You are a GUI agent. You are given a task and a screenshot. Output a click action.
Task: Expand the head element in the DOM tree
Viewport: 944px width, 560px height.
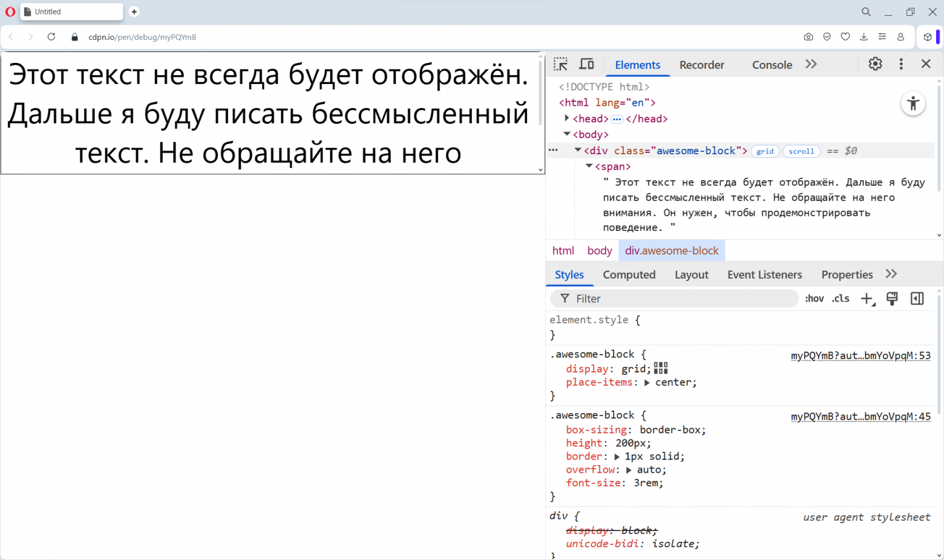[566, 119]
